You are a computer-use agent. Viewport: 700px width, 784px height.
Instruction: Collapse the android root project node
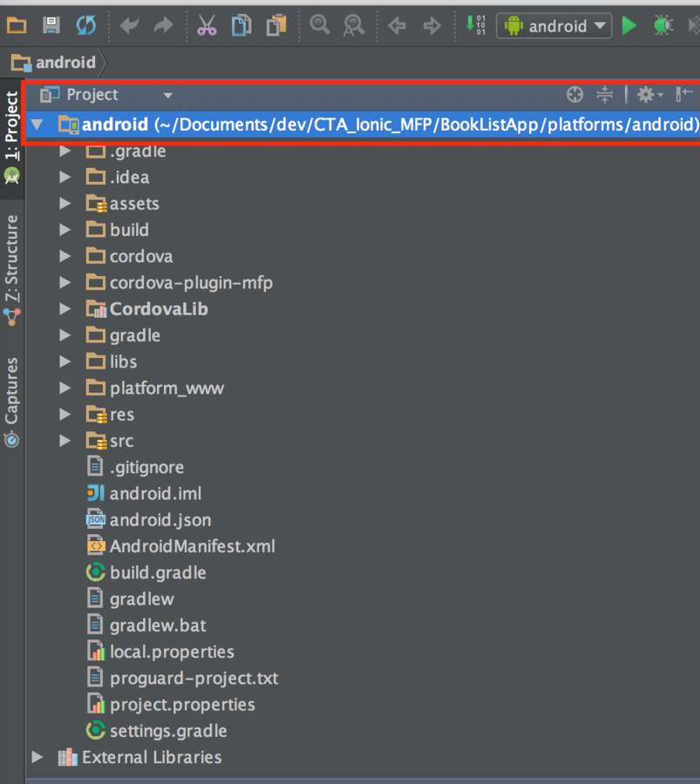(x=37, y=124)
